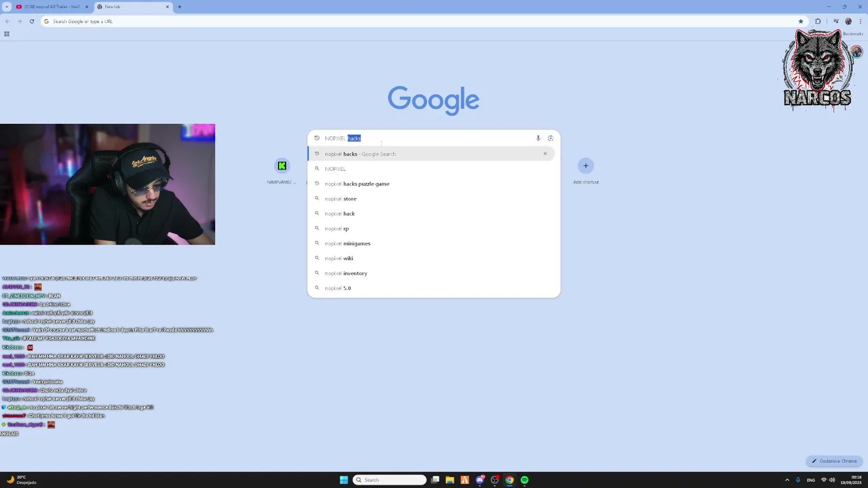
Task: Open the orange app icon in taskbar
Action: [x=465, y=480]
